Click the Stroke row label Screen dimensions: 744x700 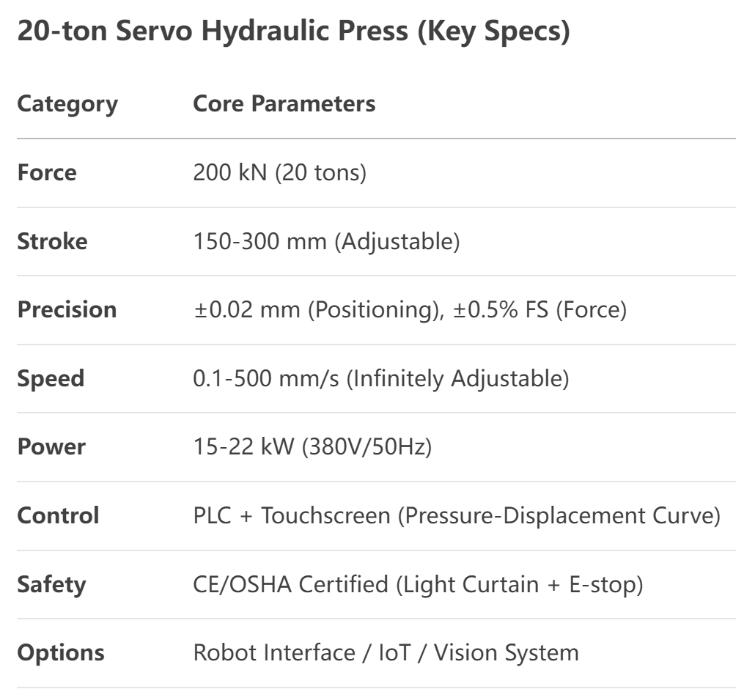53,241
